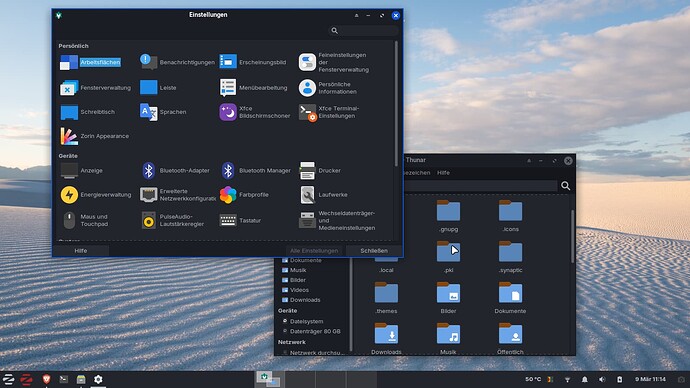Switch to the second workspace in pager

300,379
